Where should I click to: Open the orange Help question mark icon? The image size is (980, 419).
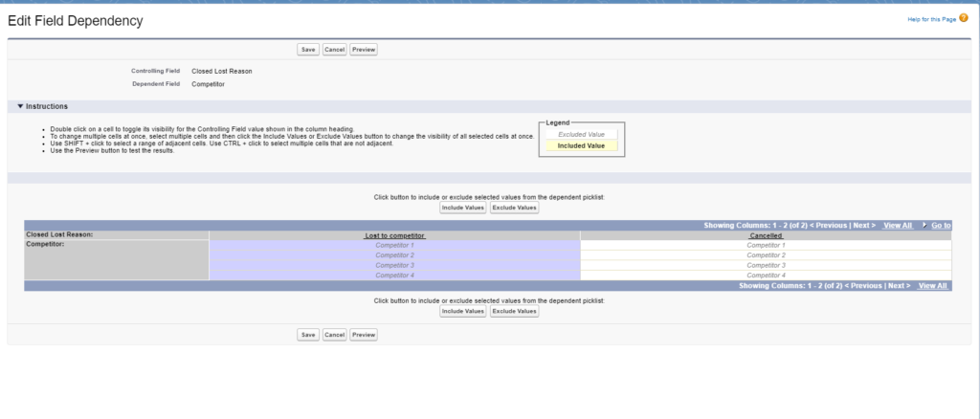tap(963, 18)
